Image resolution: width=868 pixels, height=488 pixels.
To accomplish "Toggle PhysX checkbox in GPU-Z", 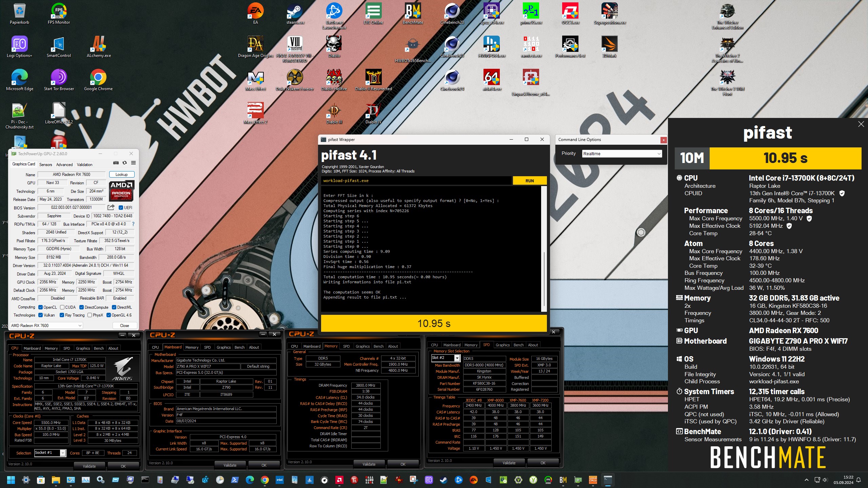I will [x=90, y=315].
